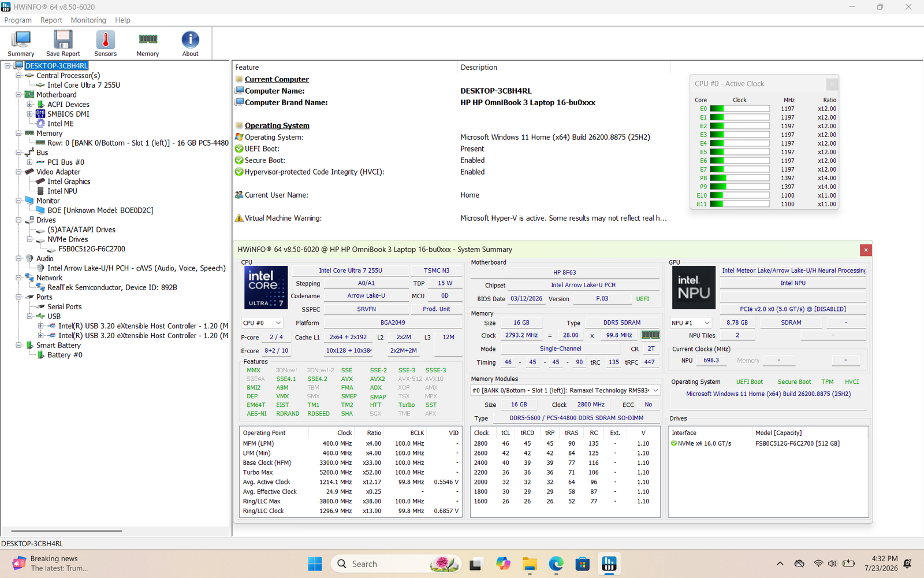
Task: Expand the SMBIOS DMI node
Action: click(x=29, y=114)
